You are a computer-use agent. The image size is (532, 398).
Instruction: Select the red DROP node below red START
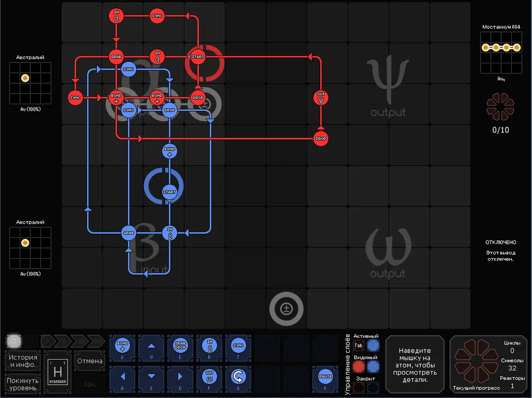pyautogui.click(x=198, y=98)
